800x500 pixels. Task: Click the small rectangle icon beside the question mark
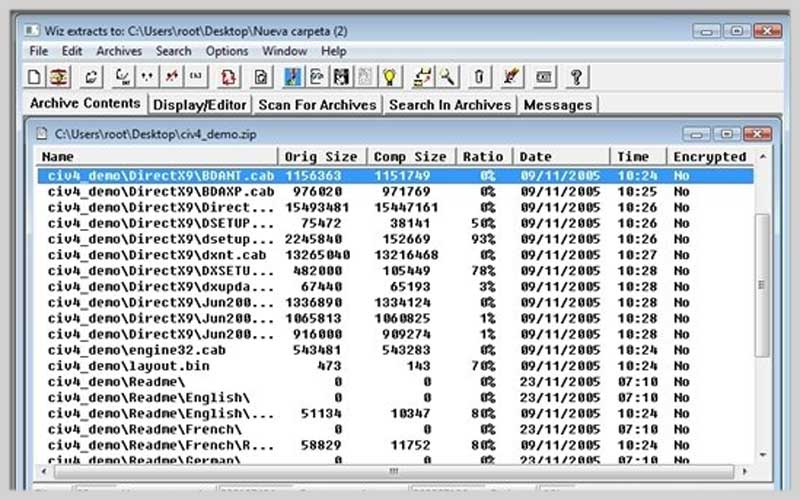(x=544, y=77)
